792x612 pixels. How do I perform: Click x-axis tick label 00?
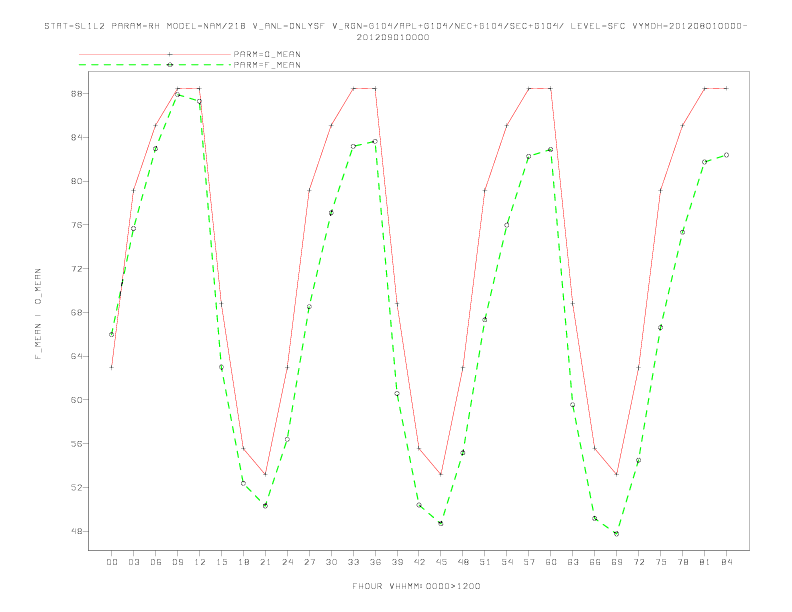112,562
